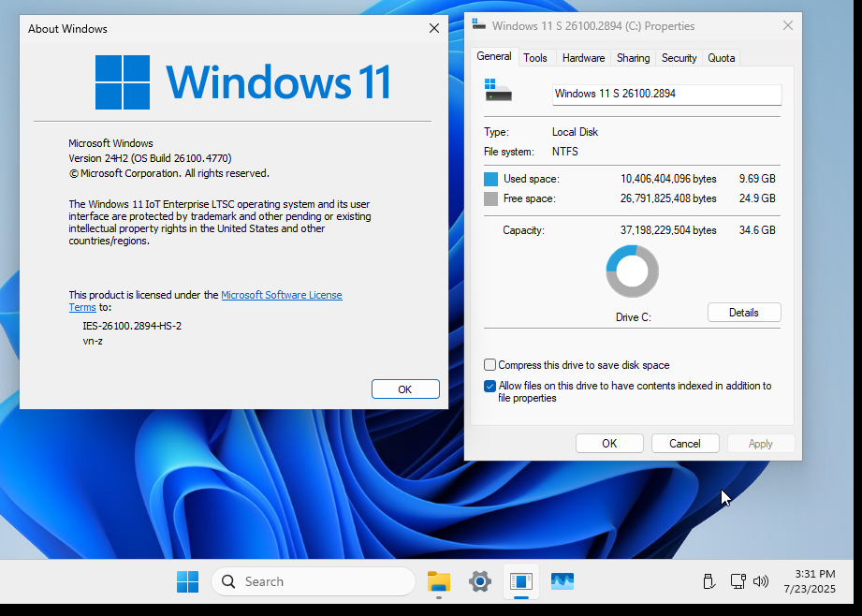Click the vn-z licensee text

pyautogui.click(x=93, y=341)
